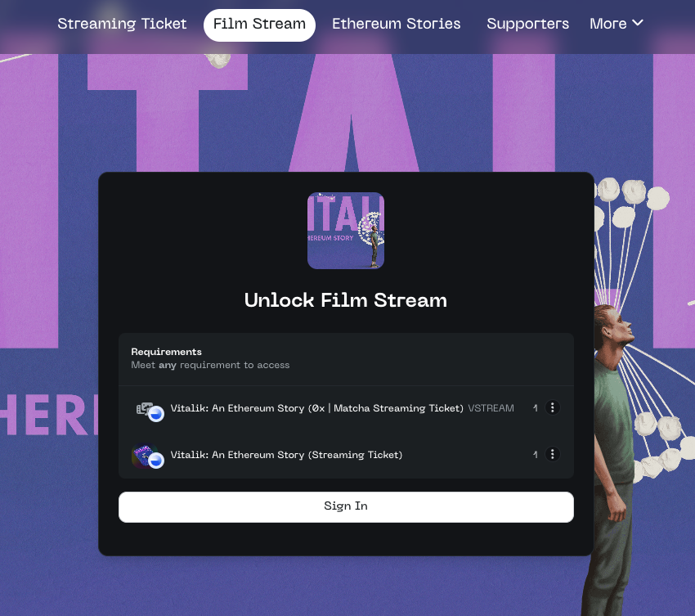Select 'Vitalik: An Ethereum Story (Streaming Ticket)' text
Image resolution: width=695 pixels, height=616 pixels.
point(286,455)
